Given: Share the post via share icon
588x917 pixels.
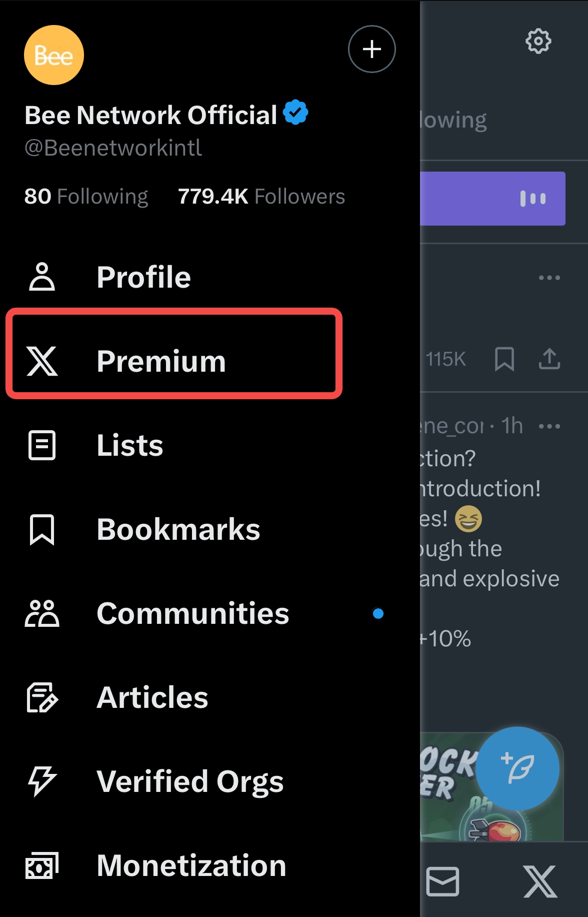Looking at the screenshot, I should click(x=549, y=359).
